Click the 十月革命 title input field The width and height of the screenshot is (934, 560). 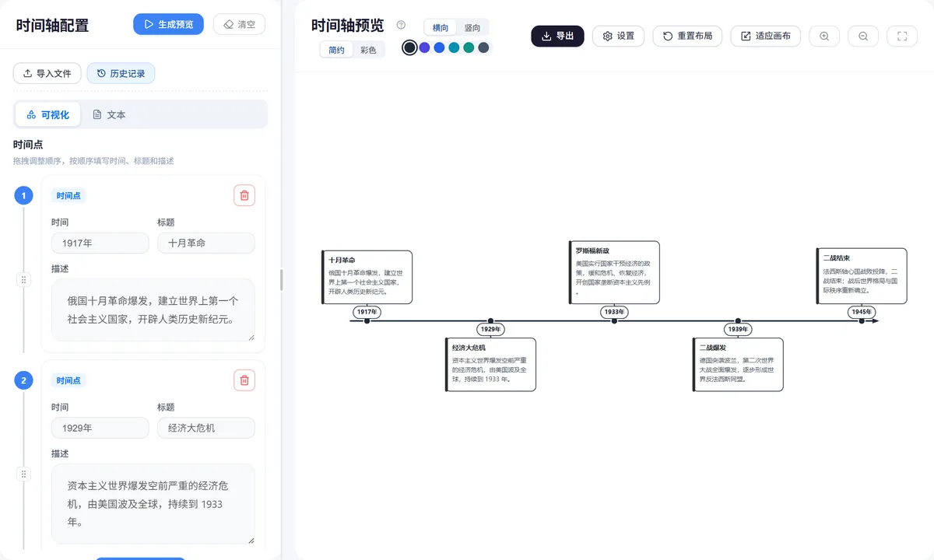(205, 243)
